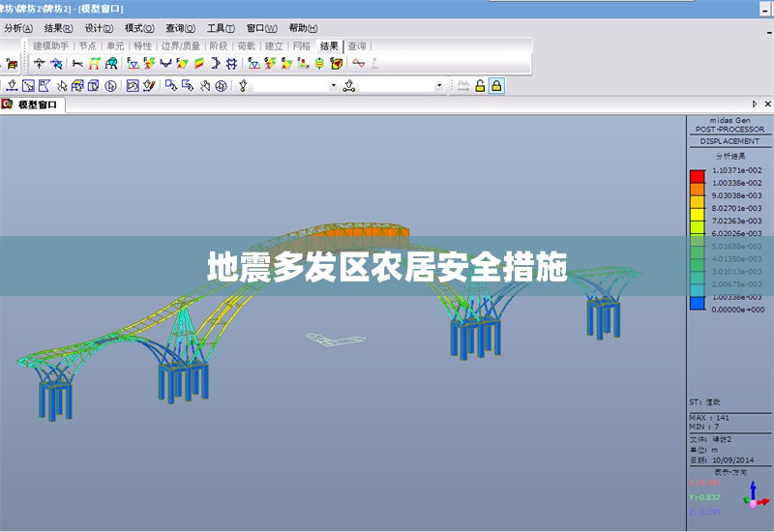Click the first icon in results toolbar row
This screenshot has height=532, width=774.
pos(40,64)
